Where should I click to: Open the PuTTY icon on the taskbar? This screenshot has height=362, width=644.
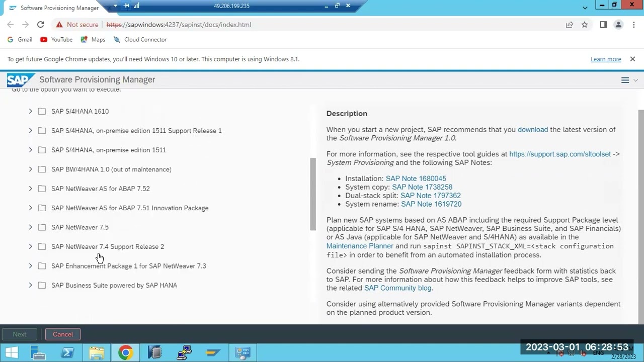coord(184,352)
